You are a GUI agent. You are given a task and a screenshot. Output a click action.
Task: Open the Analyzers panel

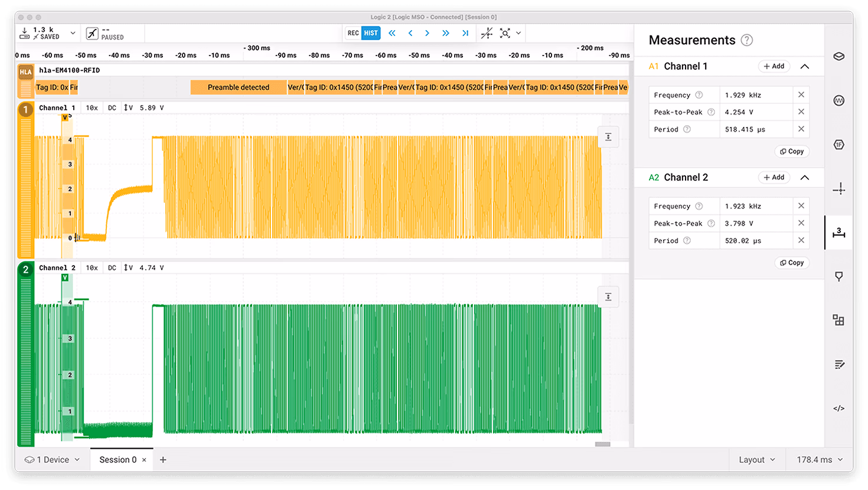tap(838, 100)
